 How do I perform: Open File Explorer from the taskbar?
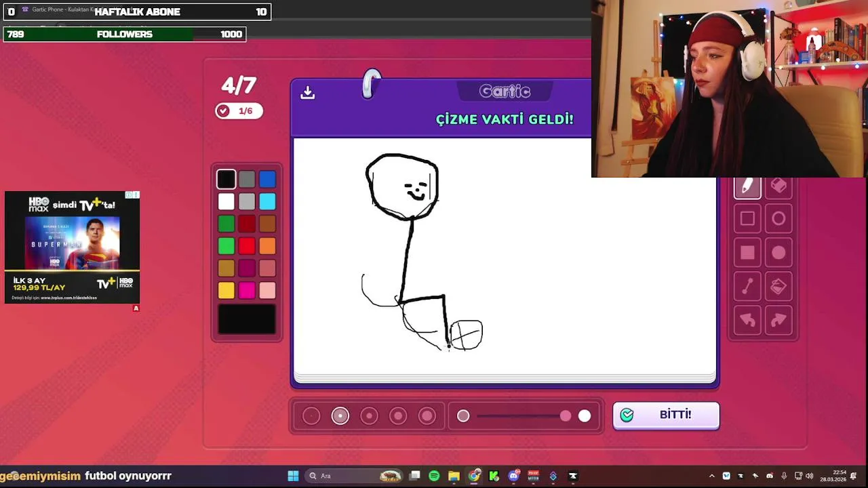coord(454,476)
